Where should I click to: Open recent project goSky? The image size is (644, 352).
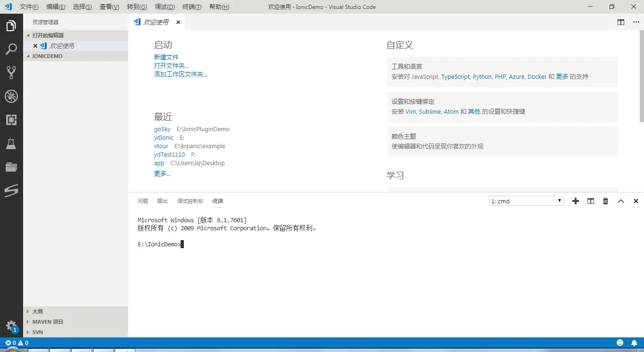(x=162, y=129)
